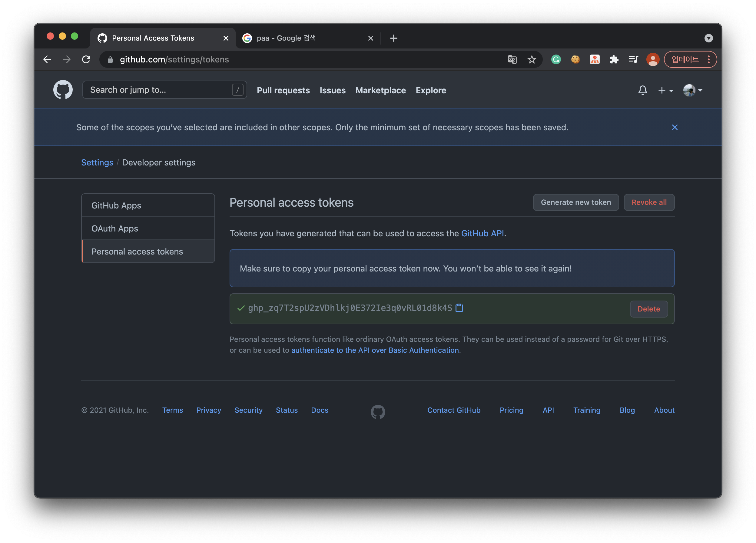The height and width of the screenshot is (543, 756).
Task: Open Issues in header
Action: point(332,90)
